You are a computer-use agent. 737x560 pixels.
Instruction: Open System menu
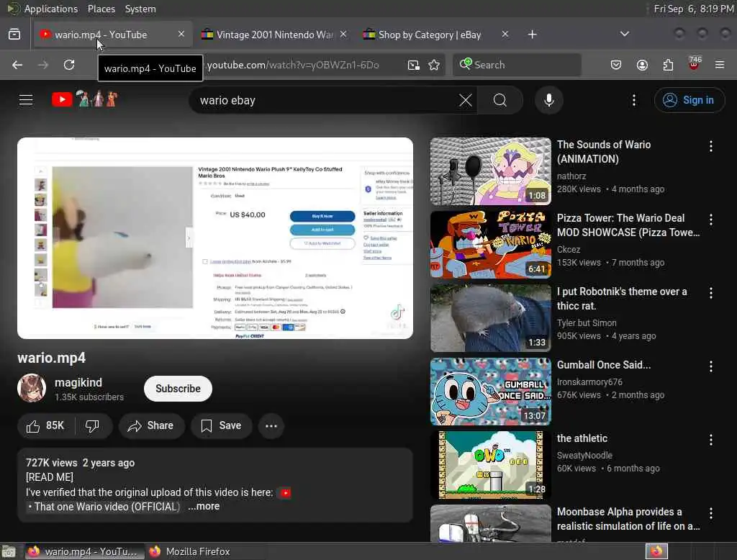click(140, 9)
